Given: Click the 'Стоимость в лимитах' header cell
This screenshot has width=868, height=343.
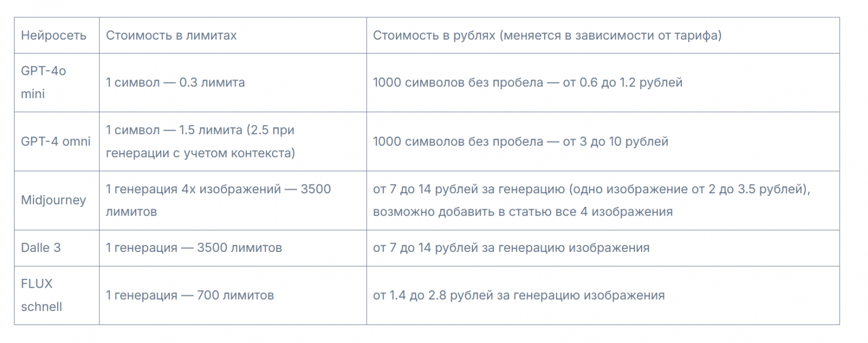Looking at the screenshot, I should tap(171, 36).
